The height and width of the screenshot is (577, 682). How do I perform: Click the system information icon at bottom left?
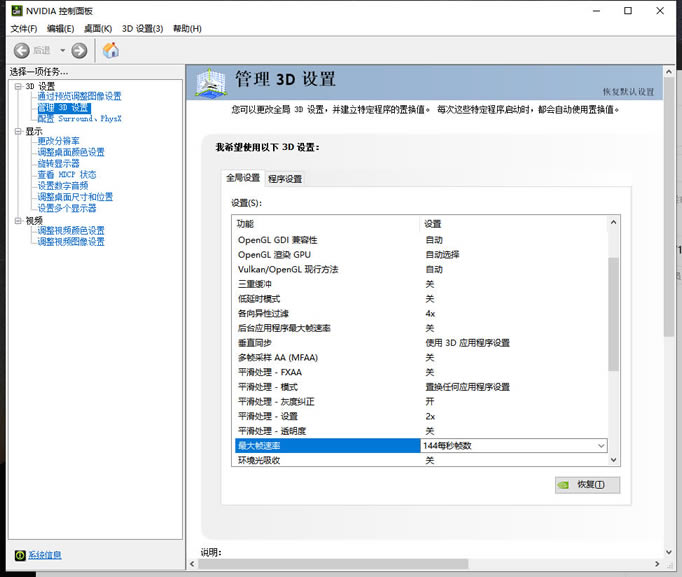pos(20,555)
